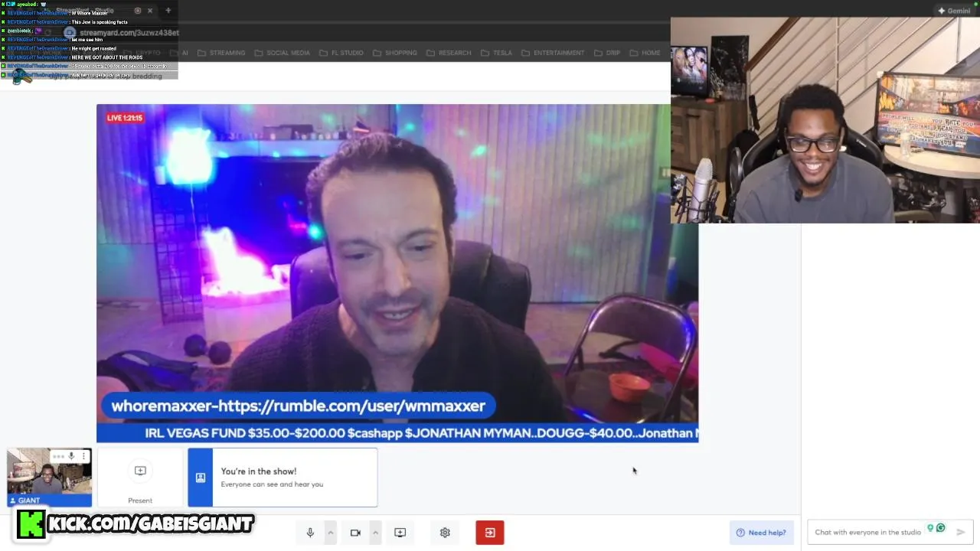
Task: Click the GIANT name label
Action: click(x=49, y=500)
